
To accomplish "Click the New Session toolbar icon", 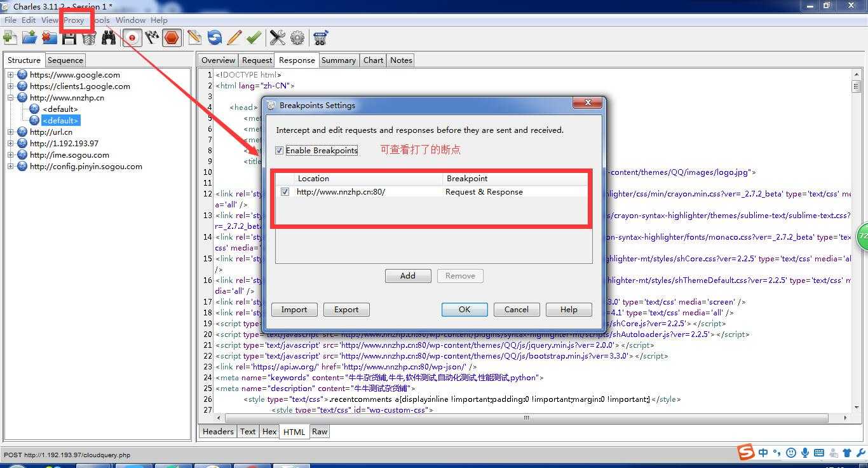I will click(10, 38).
